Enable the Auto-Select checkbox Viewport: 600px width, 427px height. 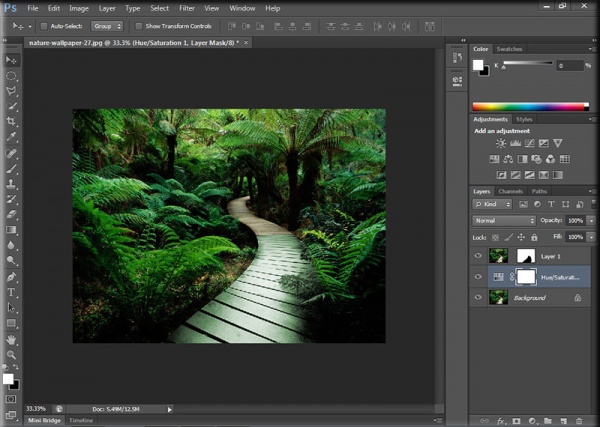coord(44,26)
